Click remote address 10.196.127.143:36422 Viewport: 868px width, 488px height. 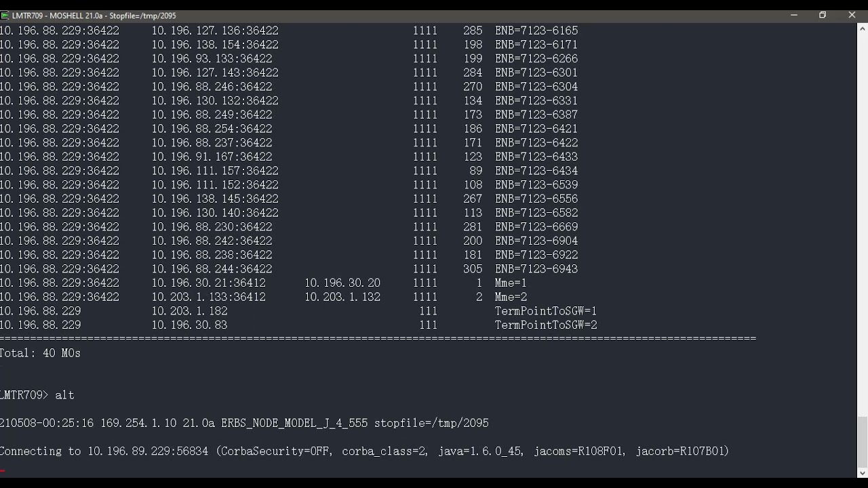[x=215, y=73]
